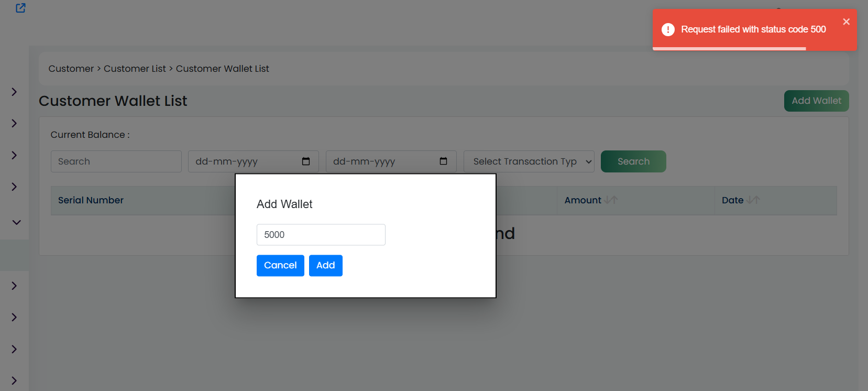Cancel the Add Wallet dialog
Screen dimensions: 868x391
(x=280, y=266)
